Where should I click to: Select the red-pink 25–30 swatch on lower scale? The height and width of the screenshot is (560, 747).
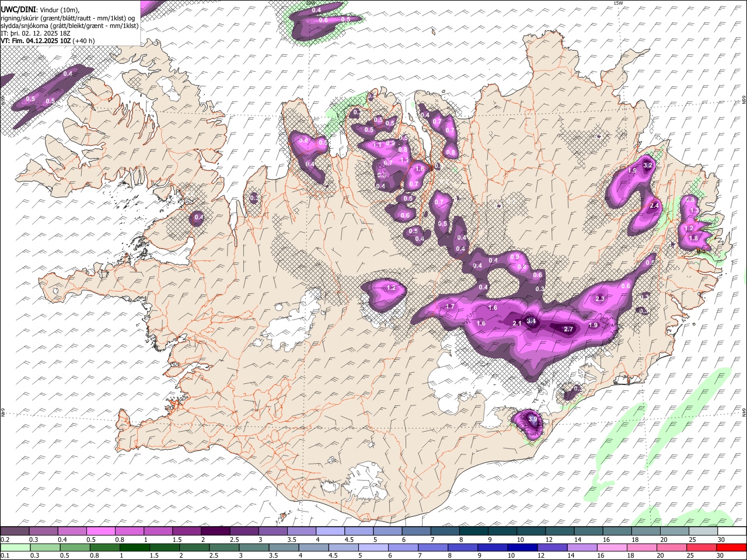pyautogui.click(x=701, y=548)
